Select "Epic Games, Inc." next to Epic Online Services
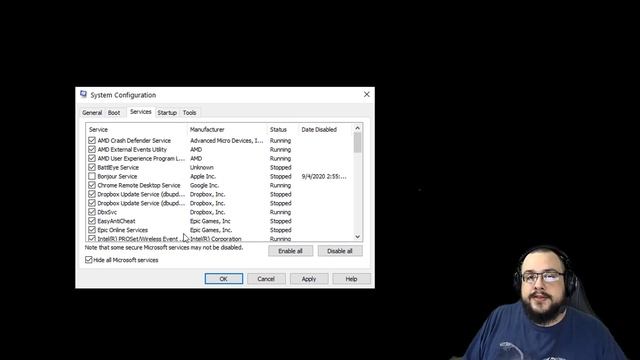The image size is (640, 360). [x=211, y=230]
